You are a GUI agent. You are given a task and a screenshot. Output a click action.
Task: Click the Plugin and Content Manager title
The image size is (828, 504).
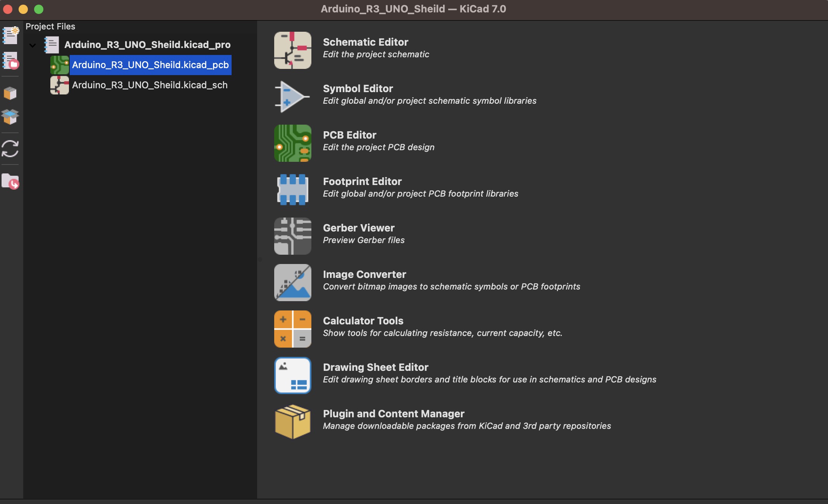point(393,413)
